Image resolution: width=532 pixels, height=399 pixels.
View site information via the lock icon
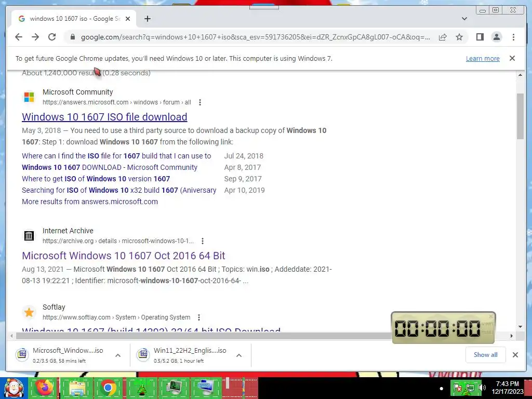tap(72, 37)
